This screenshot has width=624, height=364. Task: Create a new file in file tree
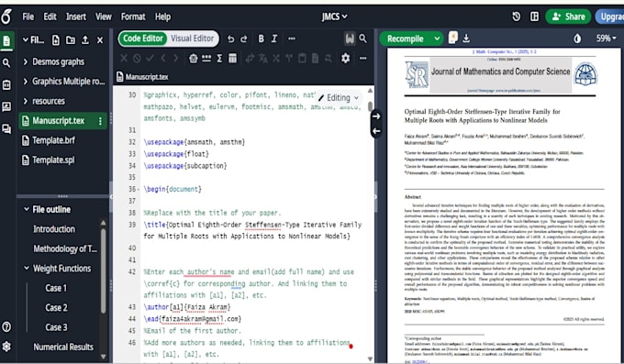click(x=56, y=40)
